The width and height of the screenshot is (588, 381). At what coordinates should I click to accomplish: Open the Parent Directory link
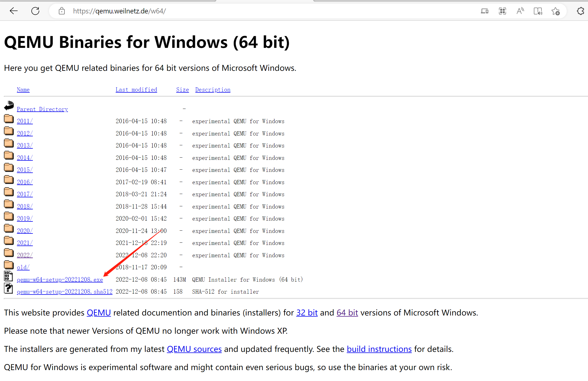point(42,109)
